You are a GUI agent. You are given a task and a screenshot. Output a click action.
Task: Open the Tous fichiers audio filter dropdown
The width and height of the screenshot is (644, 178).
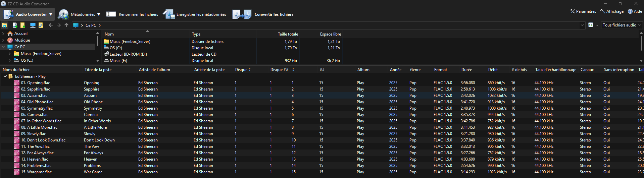click(x=622, y=25)
